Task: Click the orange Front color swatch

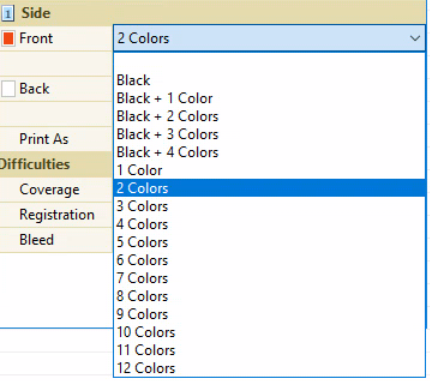Action: 8,38
